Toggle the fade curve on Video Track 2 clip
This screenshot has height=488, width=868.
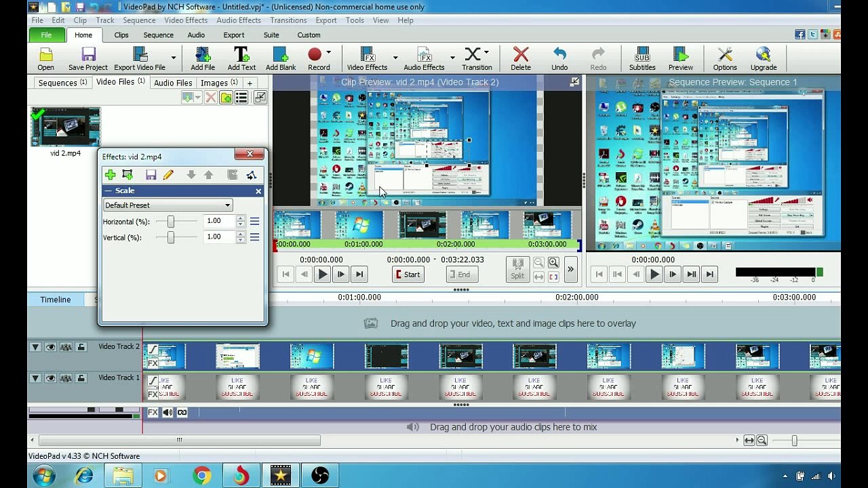[x=153, y=350]
